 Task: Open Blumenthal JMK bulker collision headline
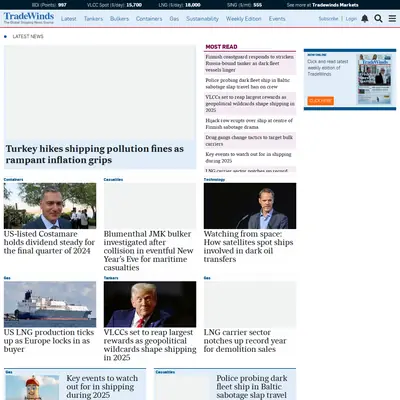tap(148, 251)
